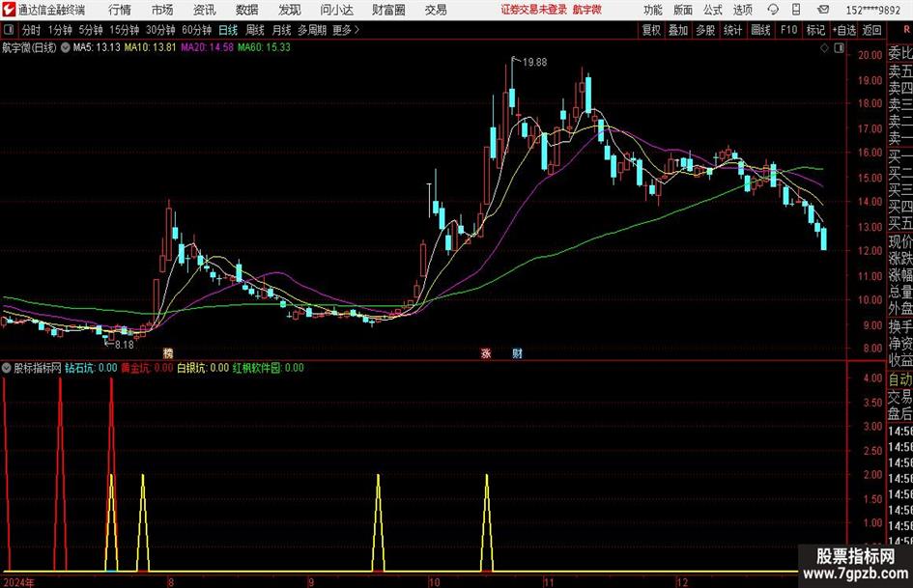Switch to 1分钟 period
Screen dimensions: 913x588
60,30
